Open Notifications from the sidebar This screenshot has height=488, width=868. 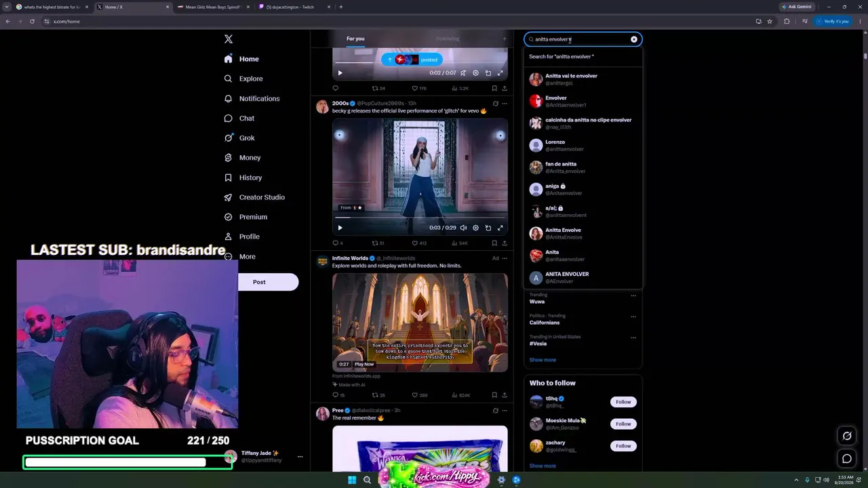pos(252,98)
